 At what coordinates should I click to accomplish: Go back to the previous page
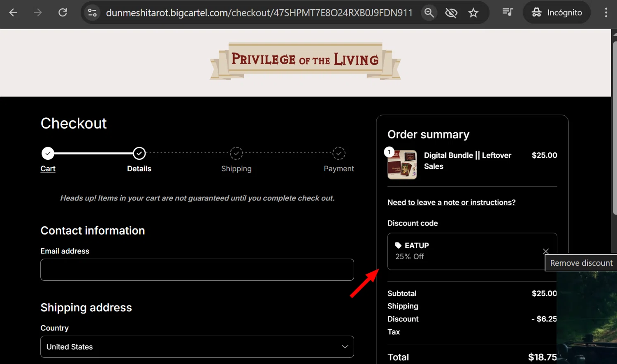coord(13,13)
